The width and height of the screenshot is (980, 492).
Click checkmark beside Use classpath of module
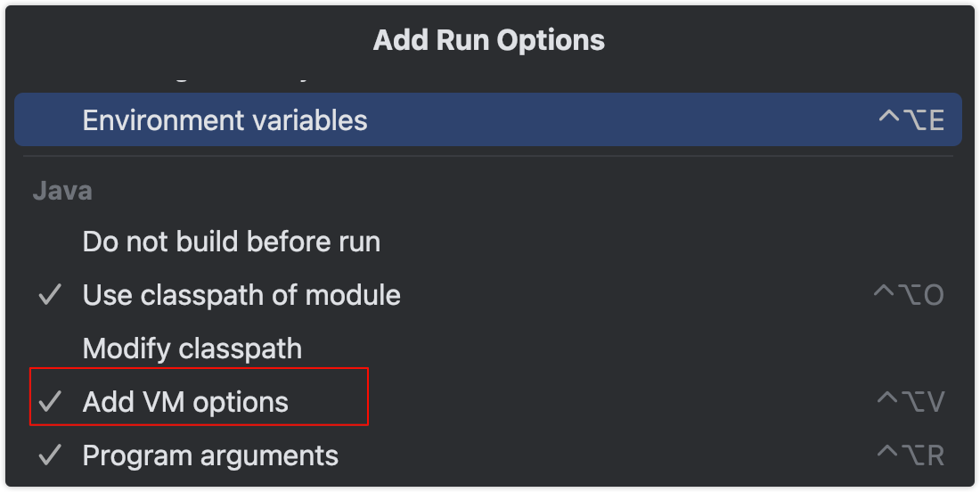50,295
